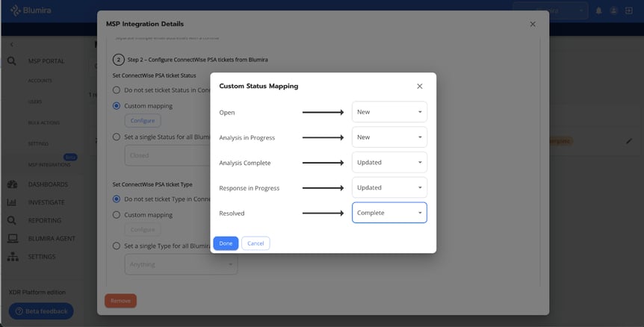The width and height of the screenshot is (644, 327).
Task: Click the MSP Portal search icon
Action: (x=12, y=60)
